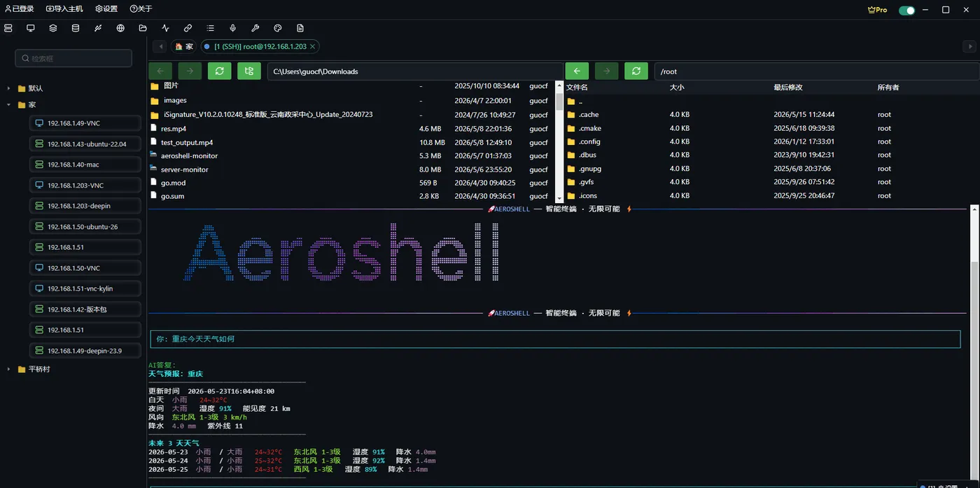Sort remote files by 最后修改 header
The width and height of the screenshot is (980, 488).
[788, 88]
